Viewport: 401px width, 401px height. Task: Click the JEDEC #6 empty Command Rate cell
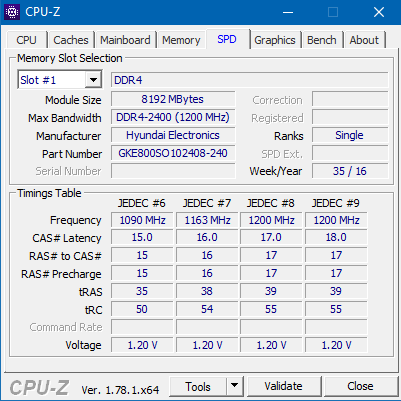[142, 327]
